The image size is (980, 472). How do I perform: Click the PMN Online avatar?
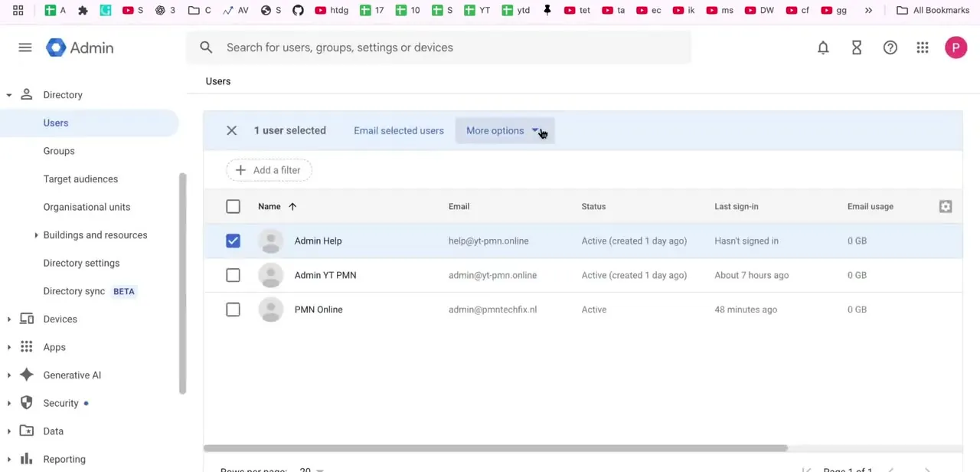(x=270, y=310)
